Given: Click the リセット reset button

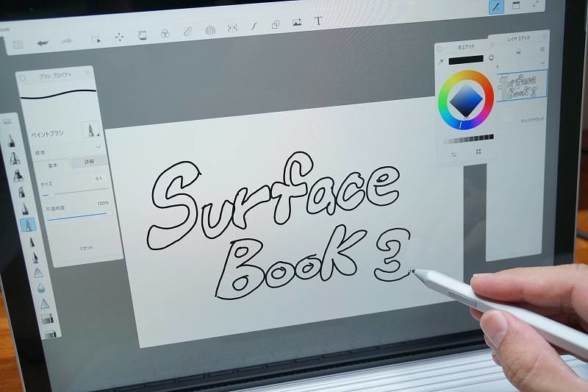Looking at the screenshot, I should 86,248.
